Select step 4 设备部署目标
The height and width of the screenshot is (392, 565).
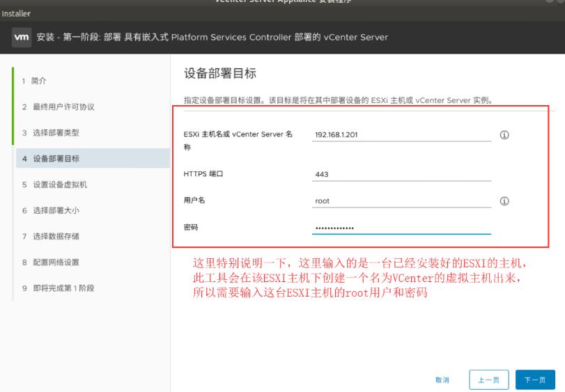tap(93, 158)
